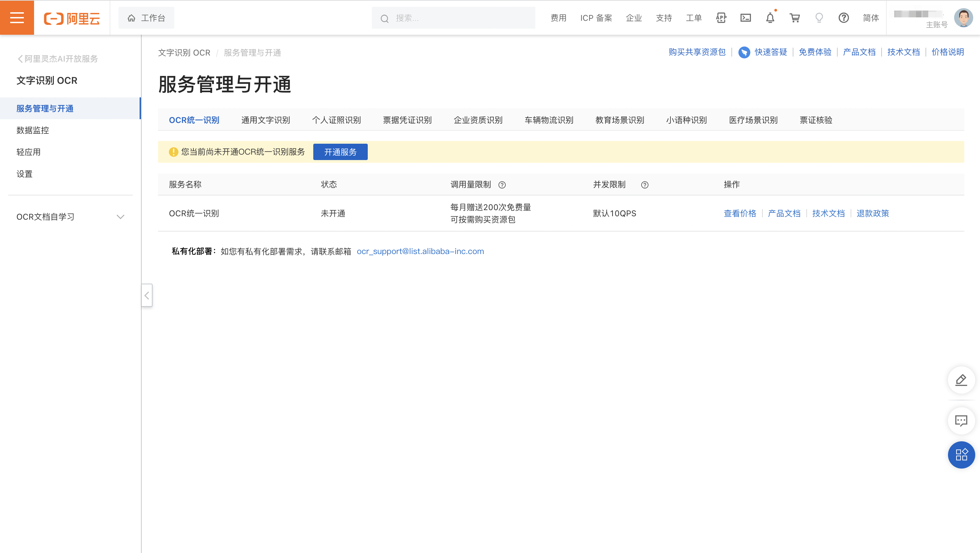Click the 快速答疑 assistant icon
Image resolution: width=980 pixels, height=553 pixels.
[x=744, y=52]
